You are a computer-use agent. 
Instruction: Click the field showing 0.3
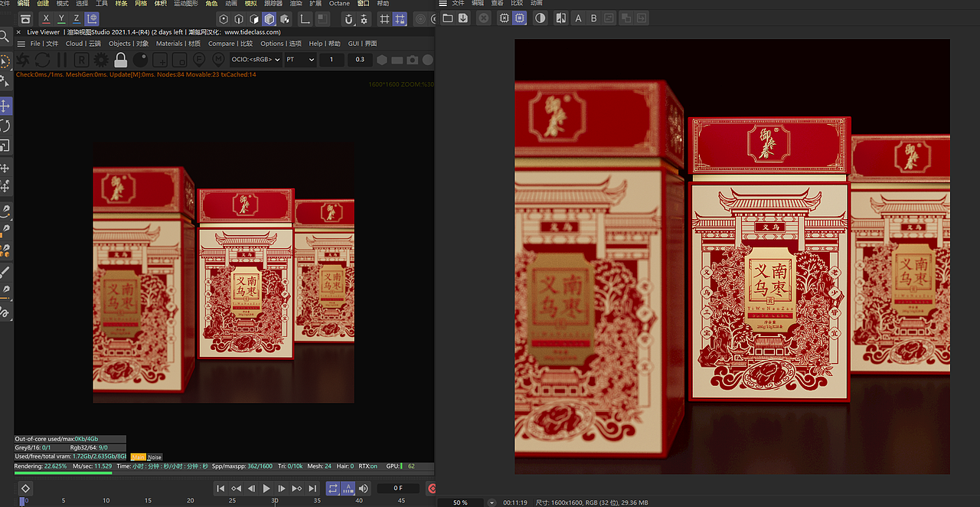click(x=360, y=59)
